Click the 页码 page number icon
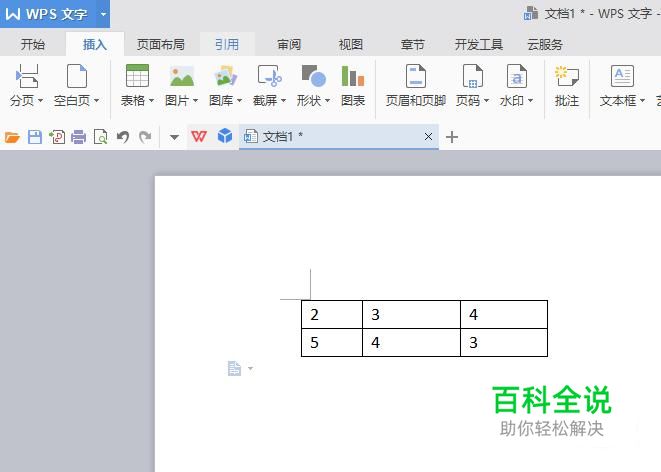 (x=473, y=76)
